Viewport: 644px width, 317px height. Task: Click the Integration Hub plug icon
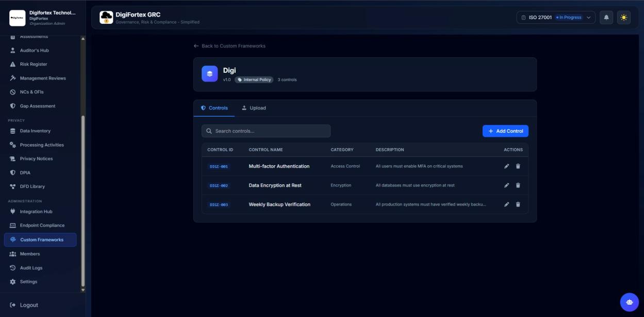point(13,212)
